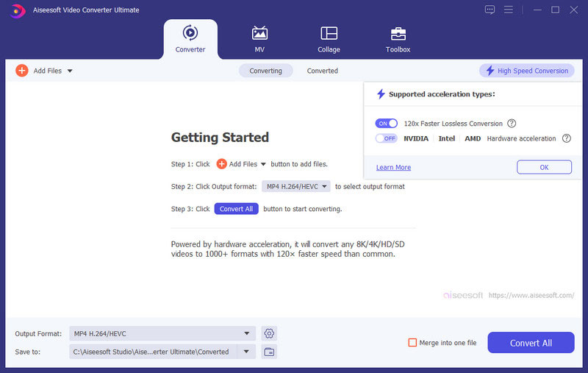Turn off 120x Faster Lossless Conversion toggle
Viewport: 588px width, 373px height.
(387, 124)
